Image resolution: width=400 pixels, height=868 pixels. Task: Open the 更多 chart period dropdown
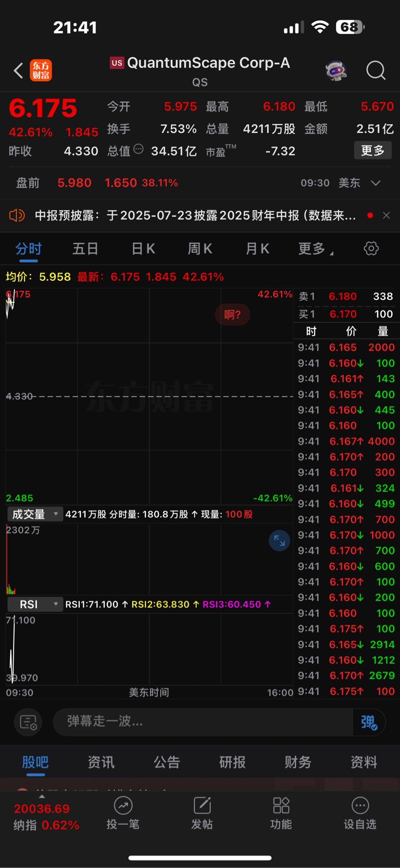316,249
